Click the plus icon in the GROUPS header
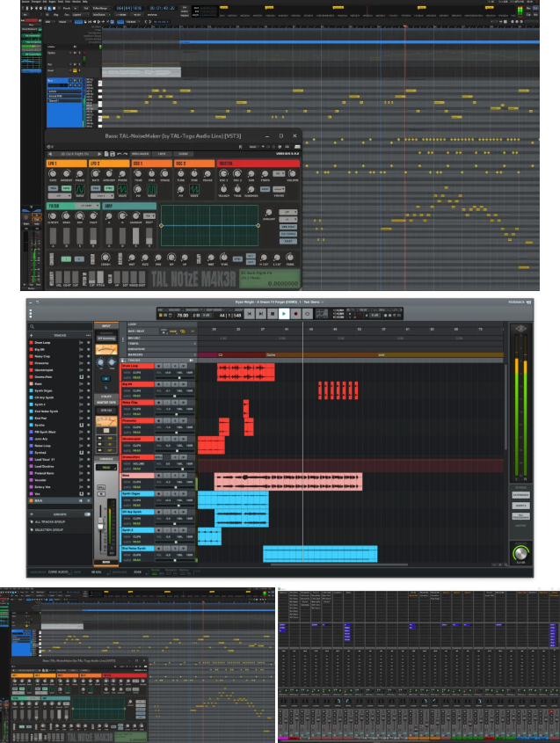560x743 pixels. [32, 514]
